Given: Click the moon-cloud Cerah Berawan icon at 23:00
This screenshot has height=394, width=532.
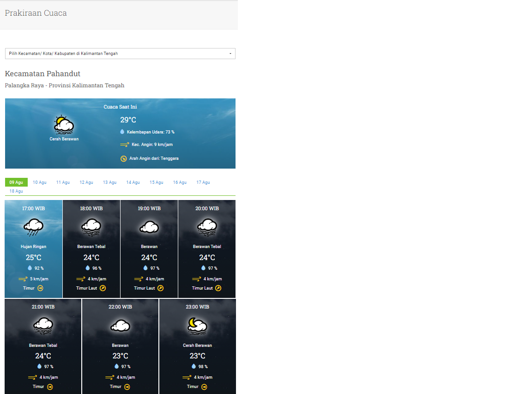Looking at the screenshot, I should pyautogui.click(x=197, y=326).
